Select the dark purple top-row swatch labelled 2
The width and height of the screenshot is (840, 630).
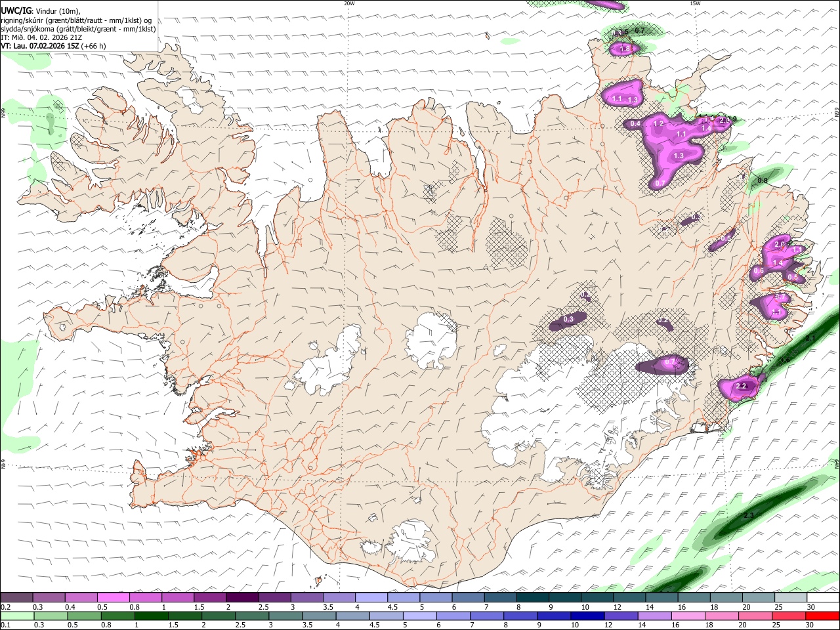tap(241, 598)
